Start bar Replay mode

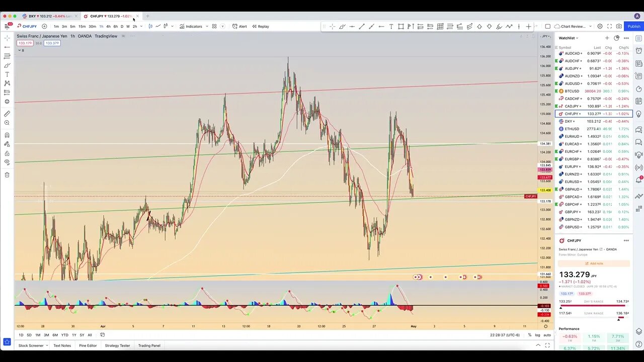[261, 26]
